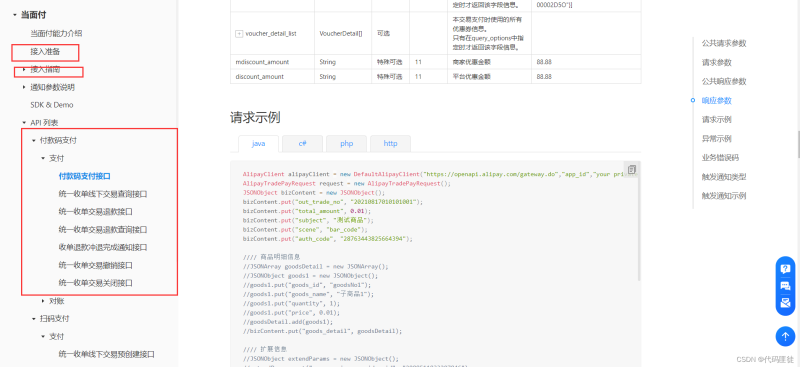Collapse the 扫码支付 node
Image resolution: width=800 pixels, height=367 pixels.
pyautogui.click(x=34, y=319)
